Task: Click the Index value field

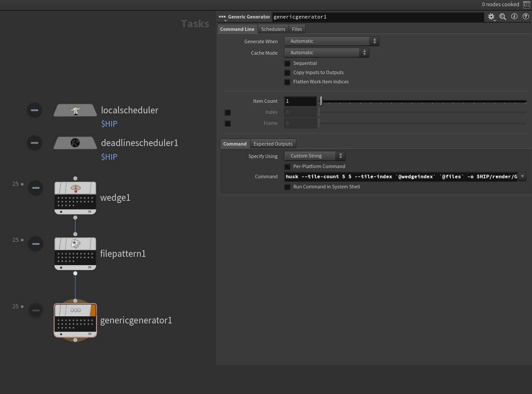Action: pos(300,112)
